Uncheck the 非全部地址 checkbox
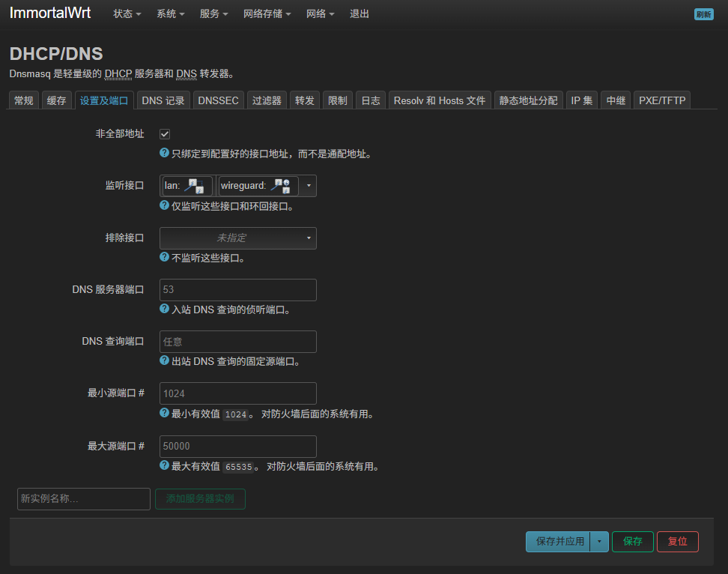 pos(165,133)
